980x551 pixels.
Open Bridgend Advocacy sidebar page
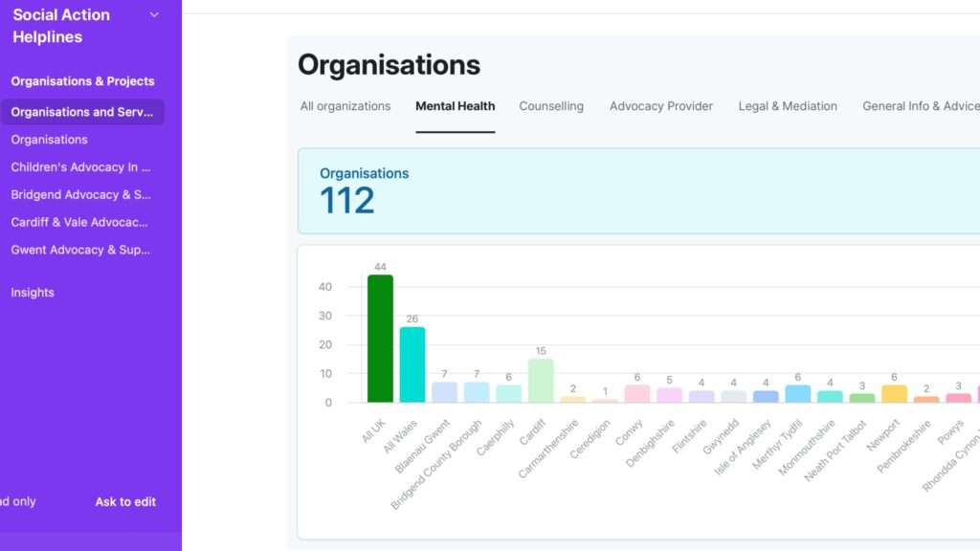(81, 195)
